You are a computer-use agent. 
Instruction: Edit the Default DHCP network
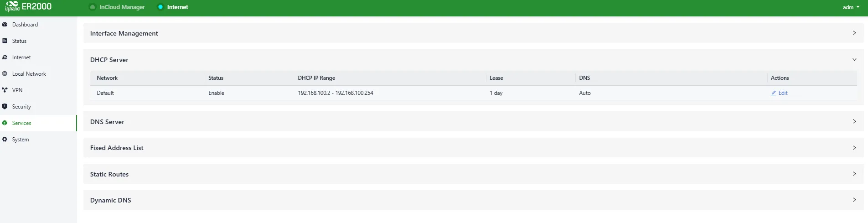tap(780, 93)
